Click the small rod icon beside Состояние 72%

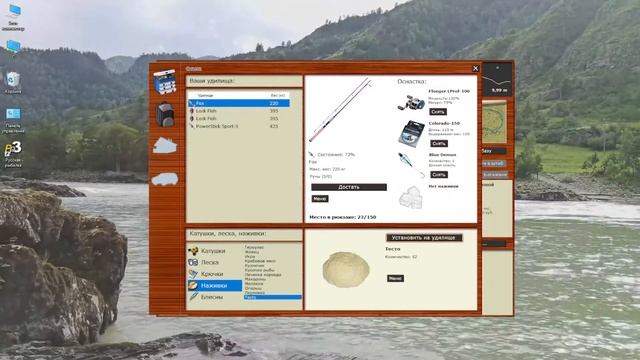tap(311, 155)
